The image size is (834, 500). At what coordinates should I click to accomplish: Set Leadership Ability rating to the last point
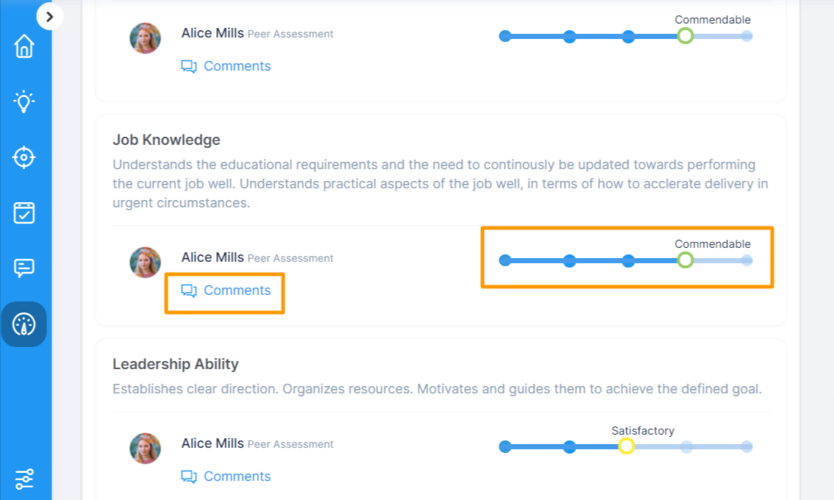click(x=747, y=446)
